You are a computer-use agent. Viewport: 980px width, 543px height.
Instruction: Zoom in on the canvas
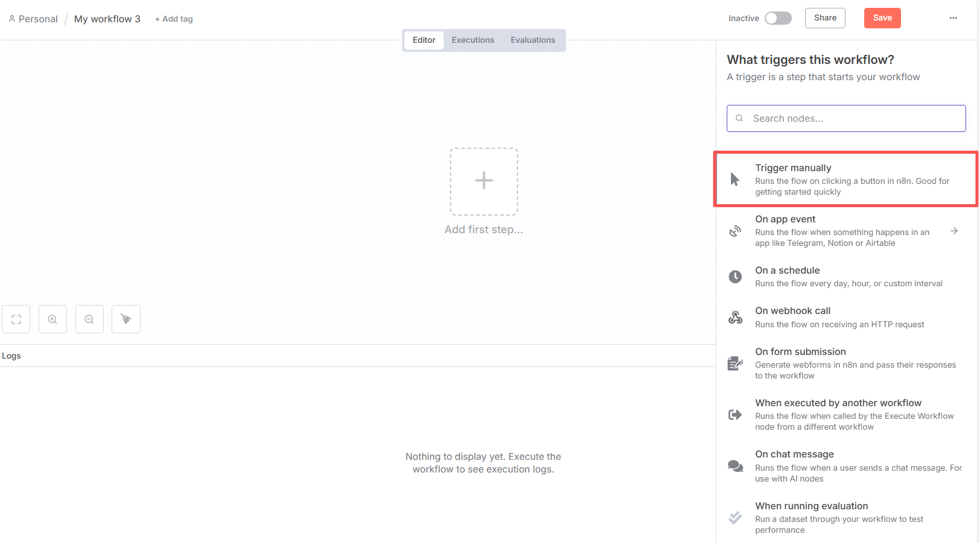pyautogui.click(x=52, y=319)
